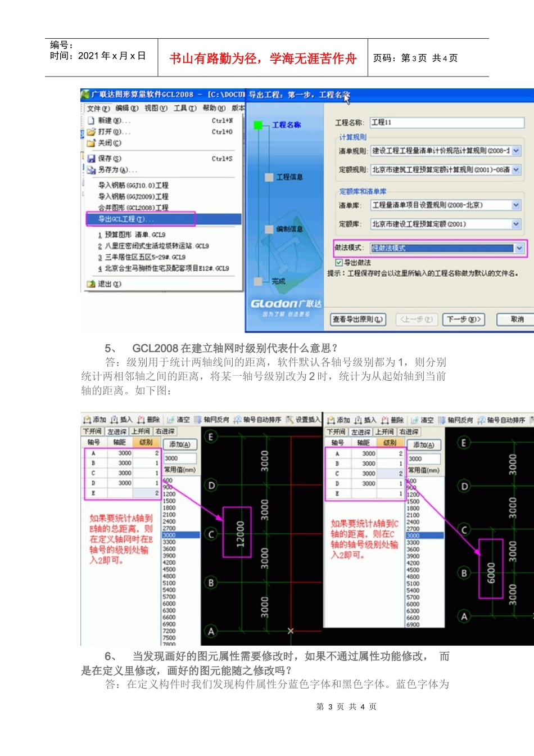534x756 pixels.
Task: Select 1200 in right 常用值 list
Action: point(424,495)
